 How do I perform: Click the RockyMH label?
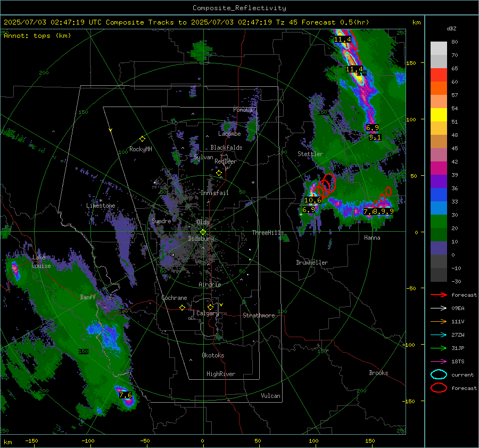point(141,149)
